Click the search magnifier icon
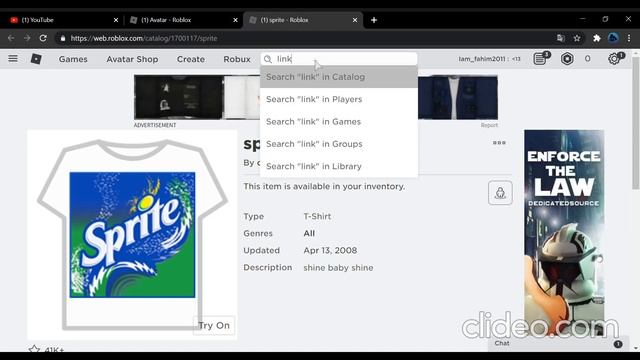The height and width of the screenshot is (360, 640). [x=268, y=59]
